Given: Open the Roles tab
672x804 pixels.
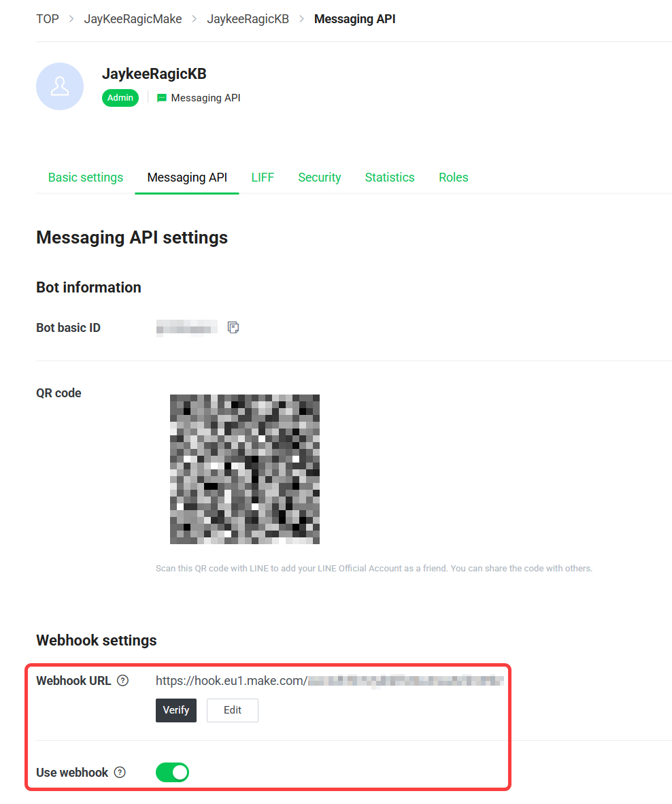Looking at the screenshot, I should click(x=453, y=178).
